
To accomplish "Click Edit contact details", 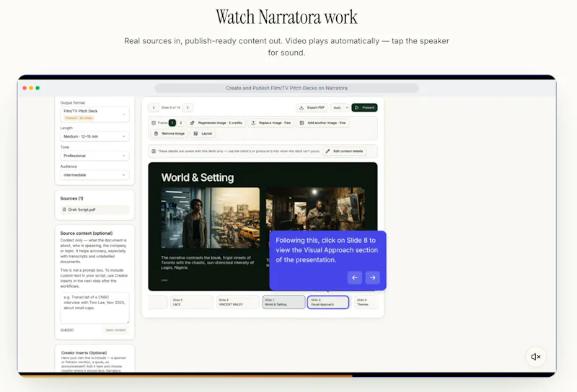I will [x=345, y=151].
